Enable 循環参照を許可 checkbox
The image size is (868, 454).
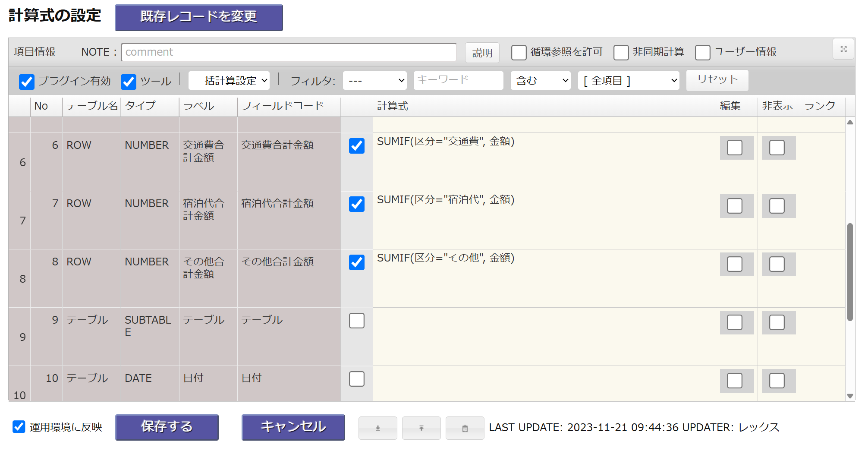pyautogui.click(x=519, y=53)
